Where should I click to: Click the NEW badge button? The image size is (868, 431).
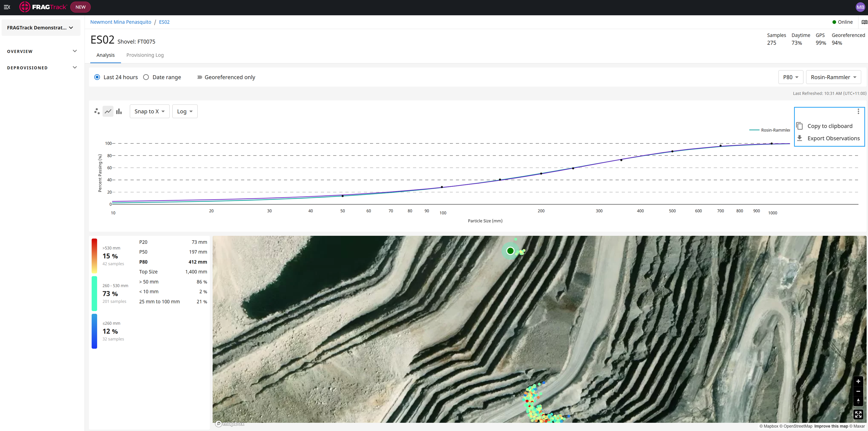pyautogui.click(x=80, y=7)
